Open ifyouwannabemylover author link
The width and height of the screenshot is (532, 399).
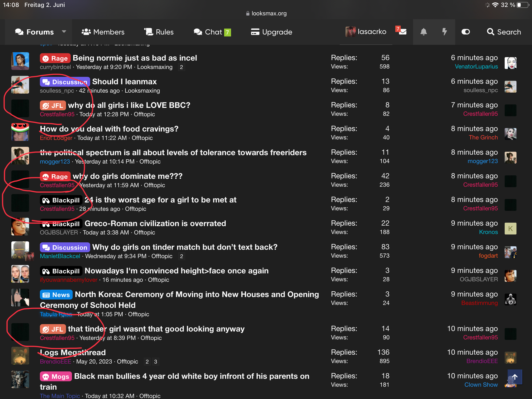[x=69, y=280]
